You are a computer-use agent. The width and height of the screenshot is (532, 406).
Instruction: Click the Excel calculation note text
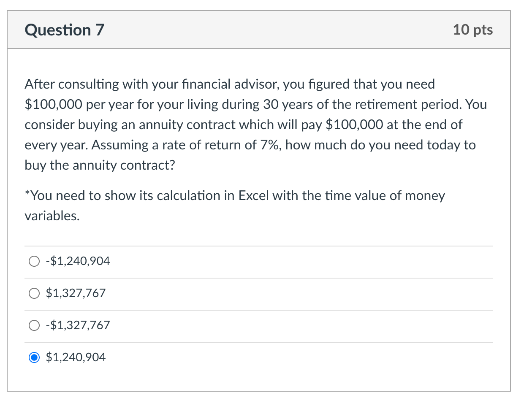tap(234, 206)
